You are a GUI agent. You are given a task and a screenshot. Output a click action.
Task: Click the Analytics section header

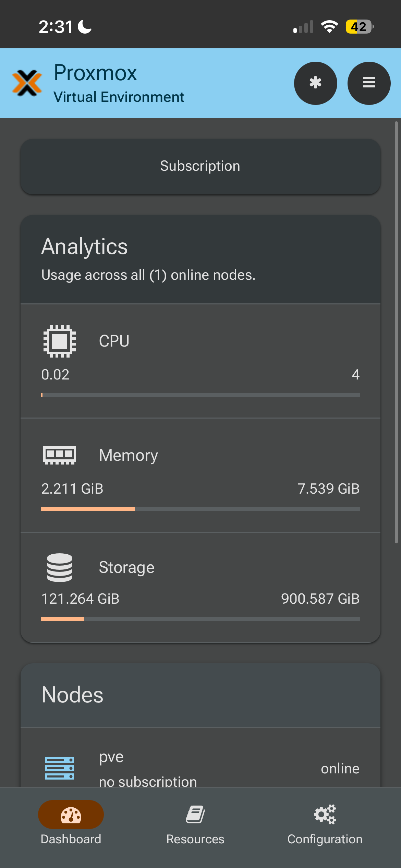[200, 260]
